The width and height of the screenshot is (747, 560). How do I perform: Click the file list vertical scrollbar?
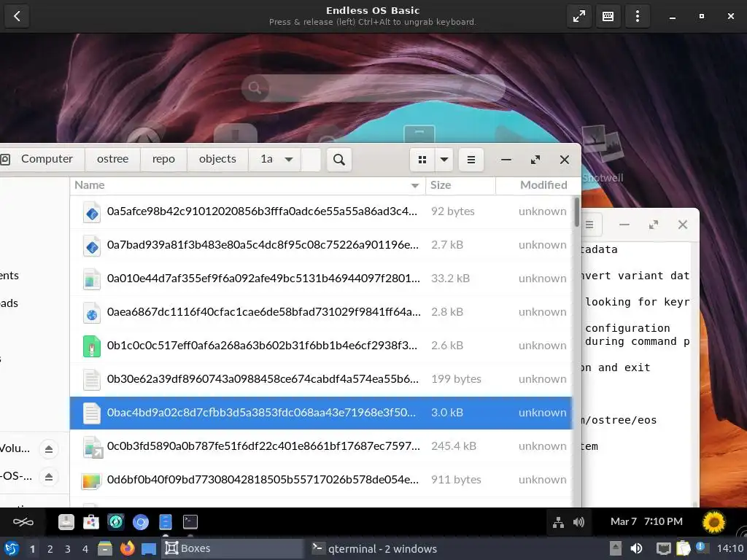coord(576,212)
